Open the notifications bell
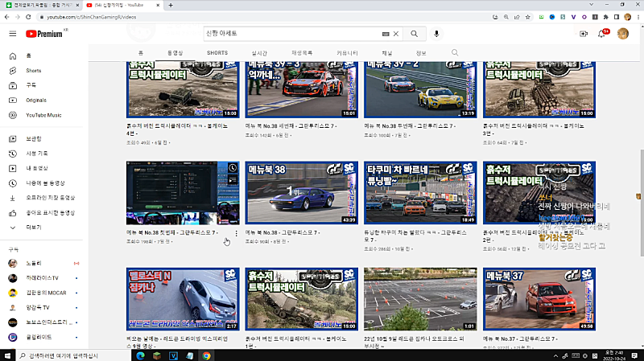Screen dimensions: 644x361 coord(602,34)
